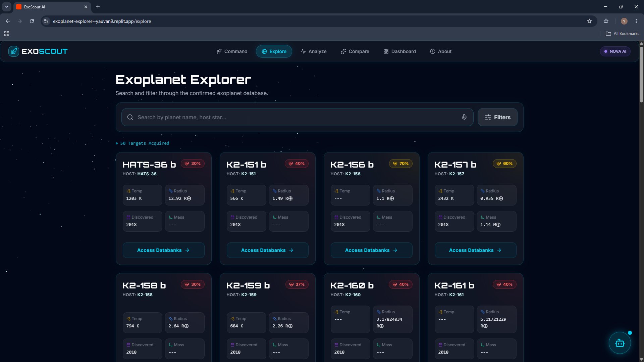Click the 60% score badge on K2-157 b

pyautogui.click(x=504, y=164)
